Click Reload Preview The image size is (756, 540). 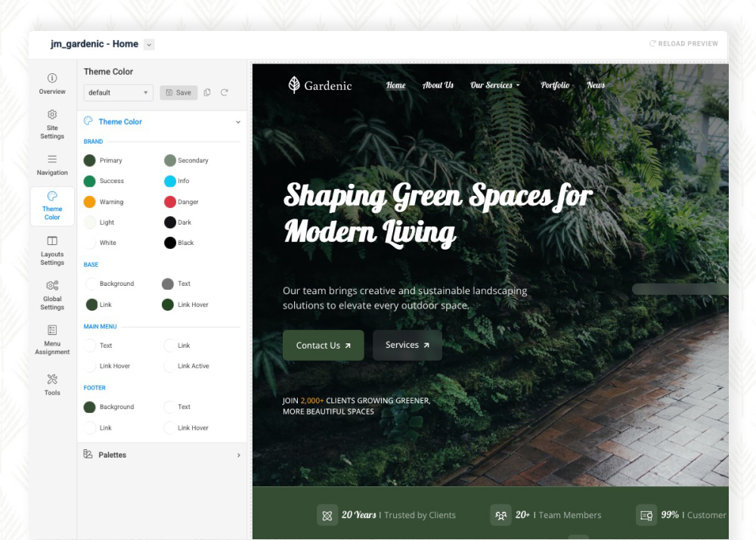tap(683, 43)
